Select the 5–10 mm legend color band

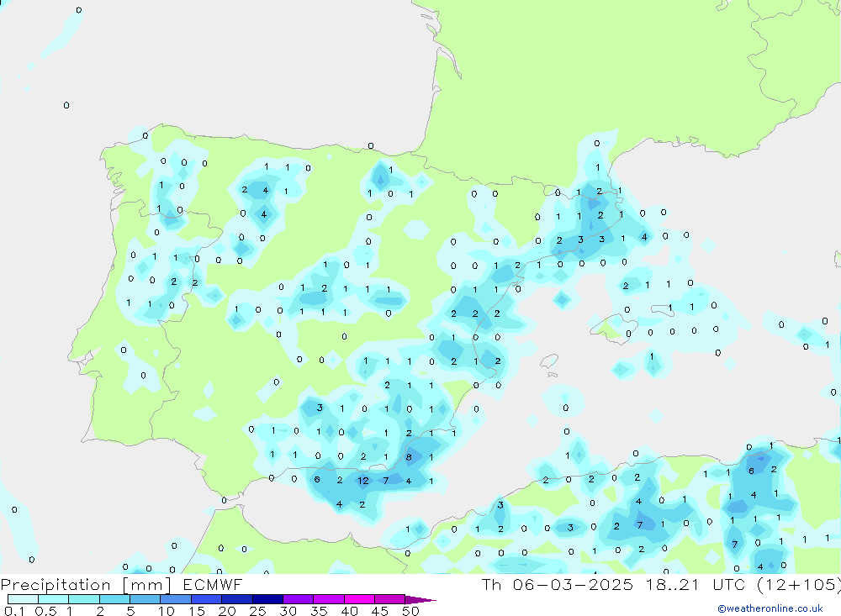click(x=145, y=599)
